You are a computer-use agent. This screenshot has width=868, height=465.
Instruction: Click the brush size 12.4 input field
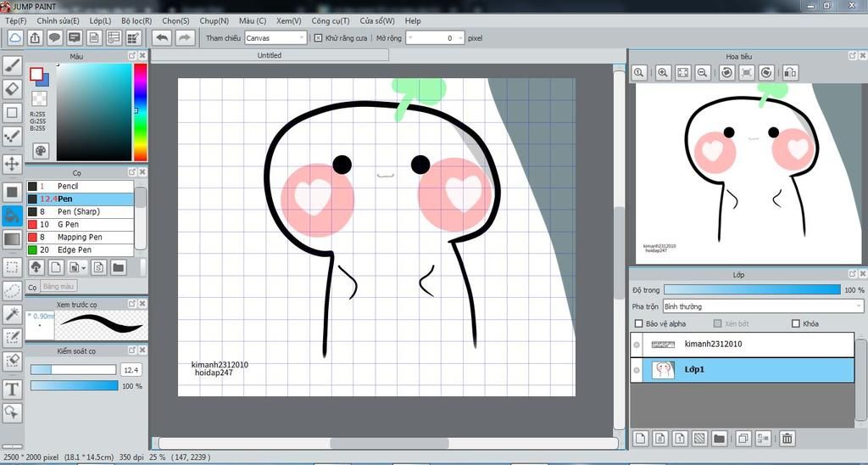(131, 370)
